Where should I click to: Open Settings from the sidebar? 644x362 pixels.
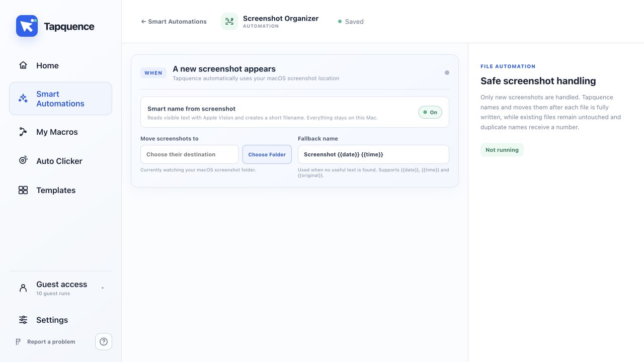(x=60, y=320)
